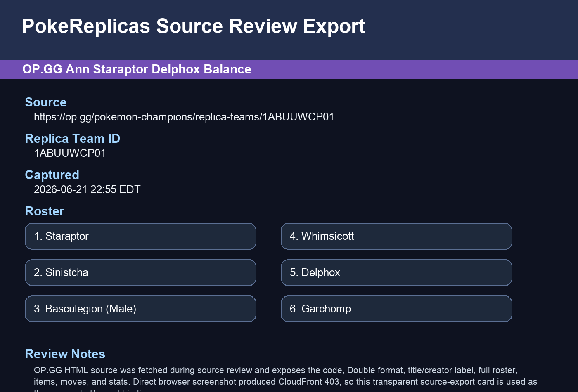Open the op.gg replica-teams source URL
This screenshot has height=392, width=578.
(x=184, y=117)
